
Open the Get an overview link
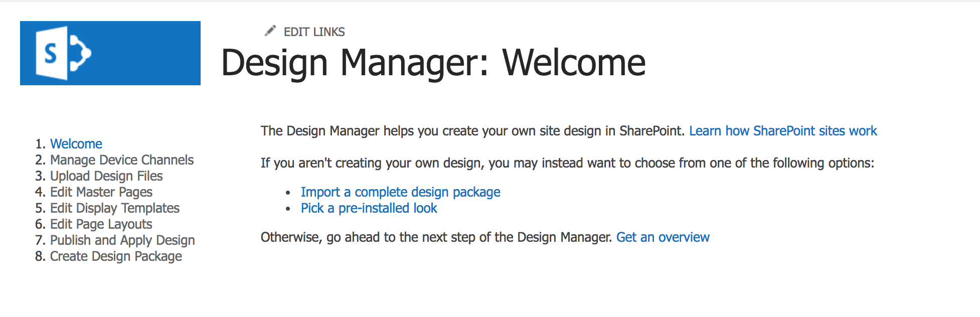(663, 237)
